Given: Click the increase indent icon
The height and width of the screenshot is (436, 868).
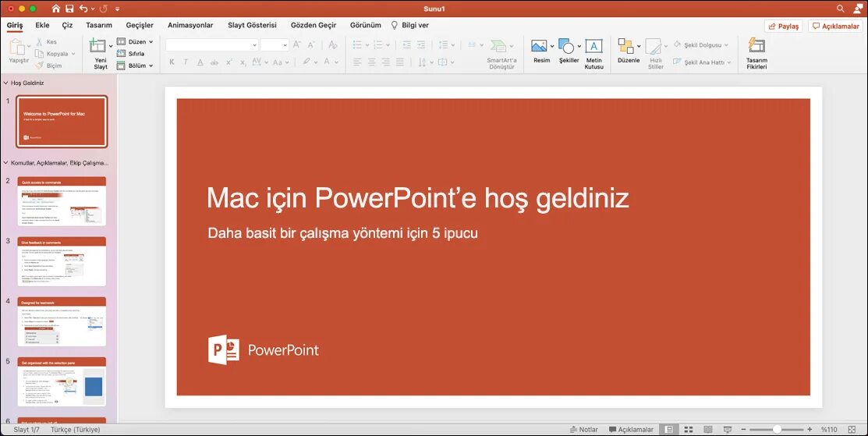Looking at the screenshot, I should 421,44.
